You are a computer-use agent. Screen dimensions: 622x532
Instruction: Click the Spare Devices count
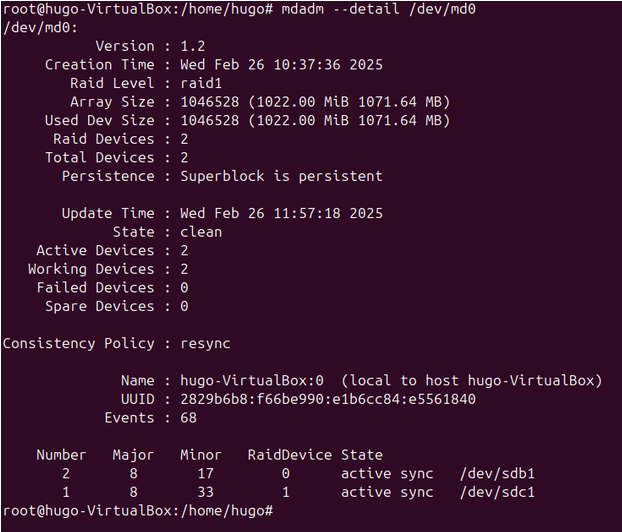184,306
